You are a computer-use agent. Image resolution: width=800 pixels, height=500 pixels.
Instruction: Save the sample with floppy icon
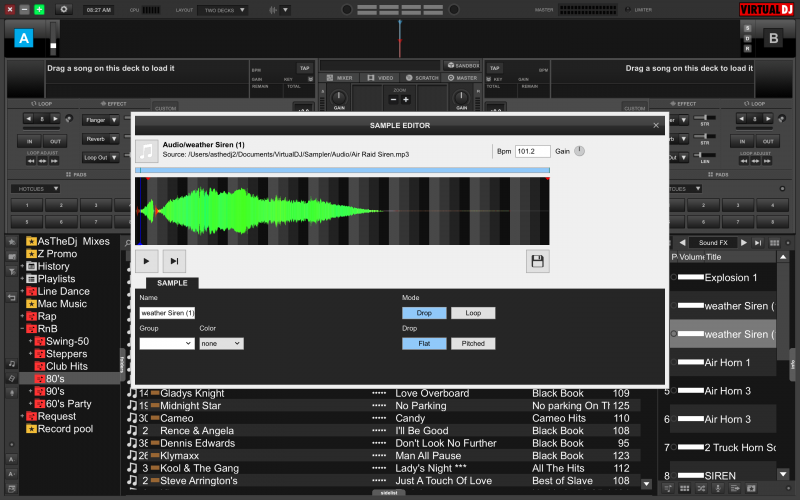point(537,261)
